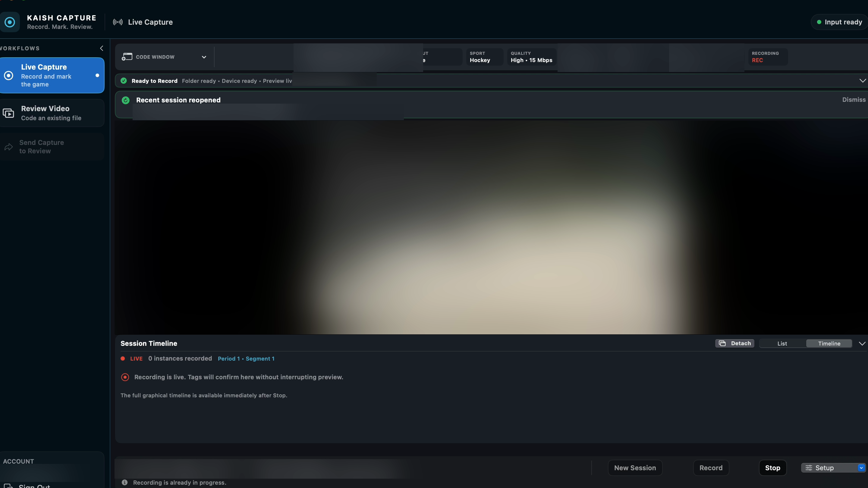Click the Send Capture share arrow icon
The width and height of the screenshot is (868, 488).
[x=8, y=147]
